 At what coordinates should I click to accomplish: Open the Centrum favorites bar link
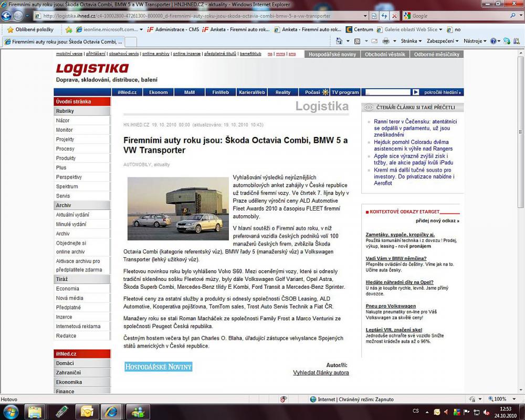360,29
